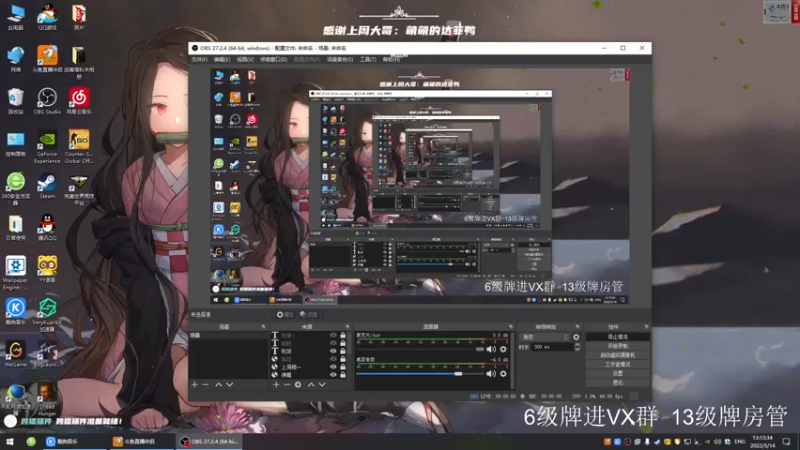Click the 桌面音频 volume slider
Screen dimensions: 800x450
click(420, 374)
